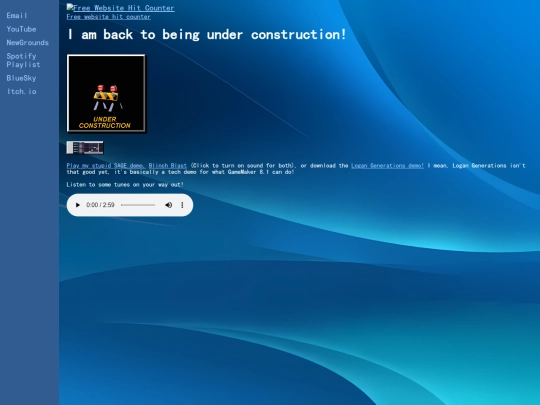Click the audio progress slider

point(138,205)
